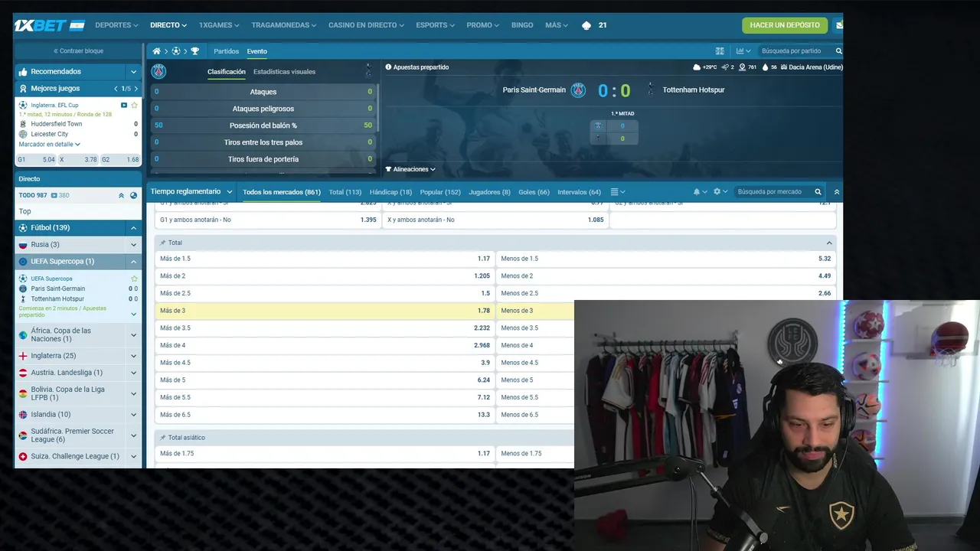
Task: Switch to the Partidos tab
Action: 227,51
